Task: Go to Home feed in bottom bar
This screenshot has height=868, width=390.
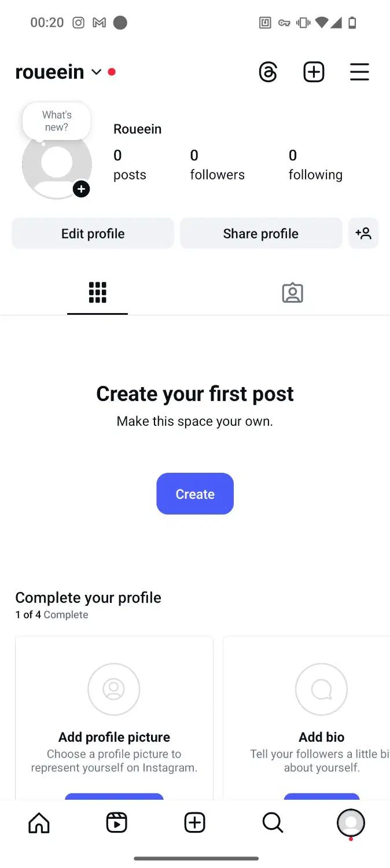Action: [39, 822]
